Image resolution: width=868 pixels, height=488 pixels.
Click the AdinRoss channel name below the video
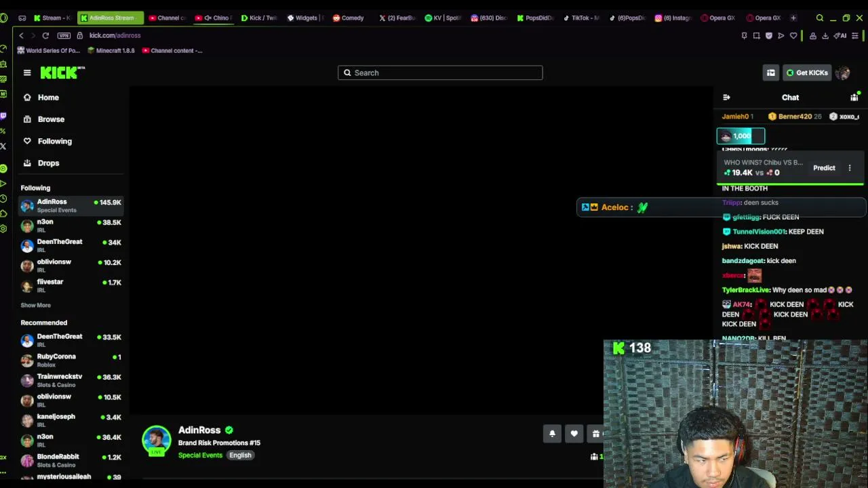coord(199,430)
